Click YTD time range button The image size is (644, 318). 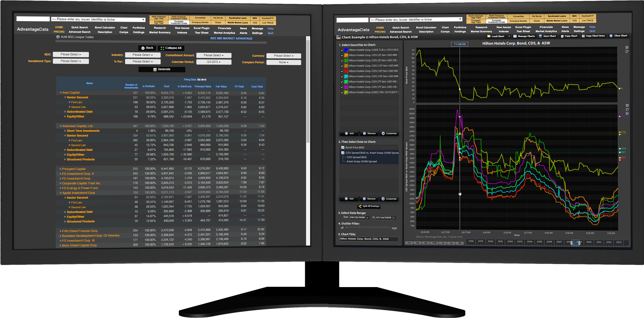click(x=434, y=243)
